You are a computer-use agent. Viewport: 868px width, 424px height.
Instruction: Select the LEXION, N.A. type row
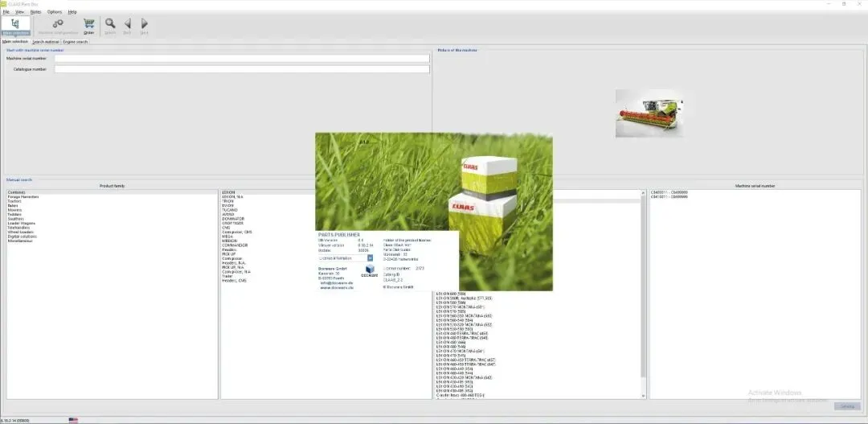tap(268, 197)
